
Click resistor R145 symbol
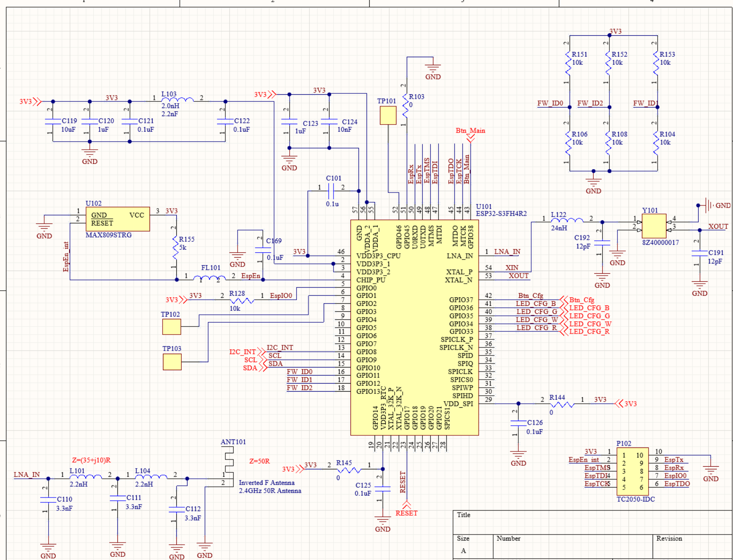coord(349,469)
